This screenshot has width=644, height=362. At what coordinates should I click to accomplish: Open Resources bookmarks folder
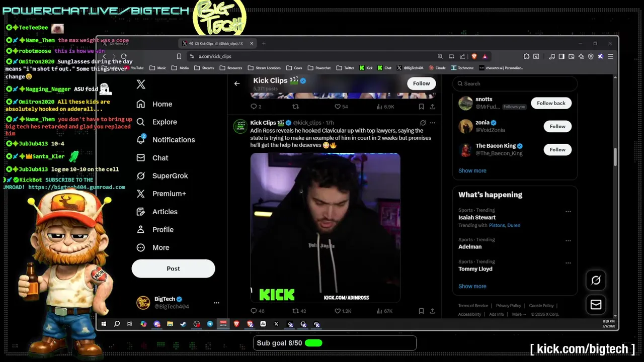pyautogui.click(x=231, y=68)
